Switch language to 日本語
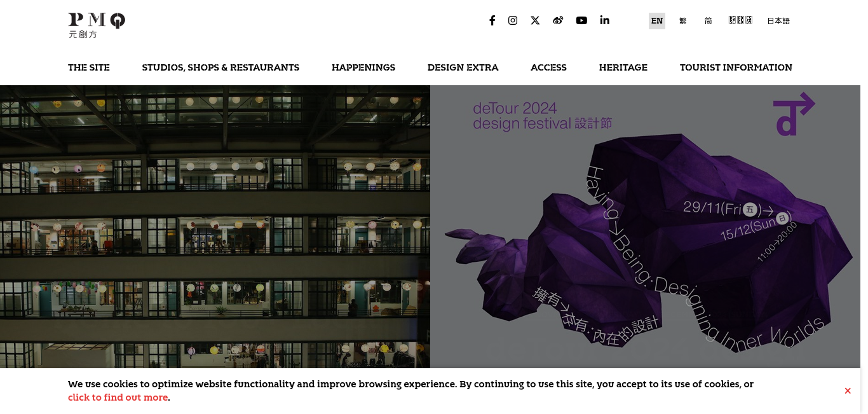The width and height of the screenshot is (868, 414). coord(778,21)
